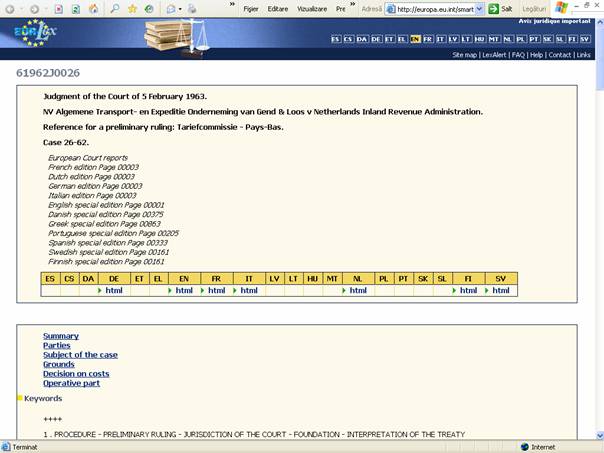Screen dimensions: 604x453
Task: Switch site language to FR in banner
Action: [x=428, y=39]
